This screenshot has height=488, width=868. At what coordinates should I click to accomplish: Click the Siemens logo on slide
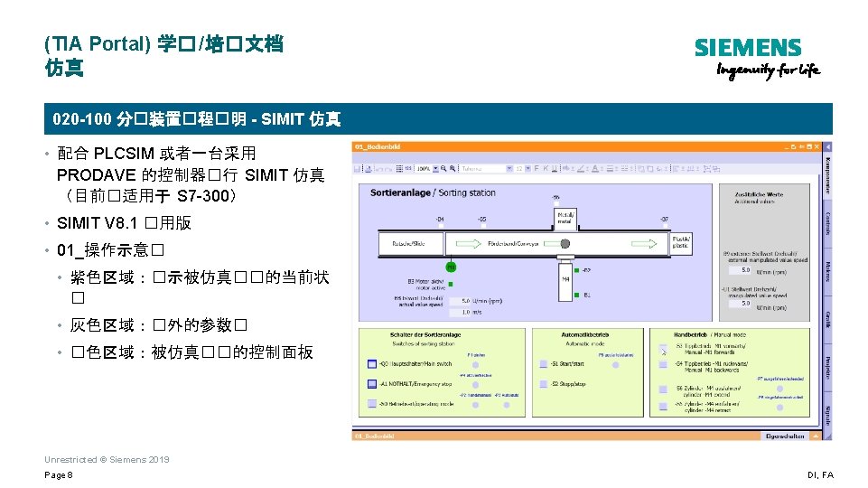757,58
